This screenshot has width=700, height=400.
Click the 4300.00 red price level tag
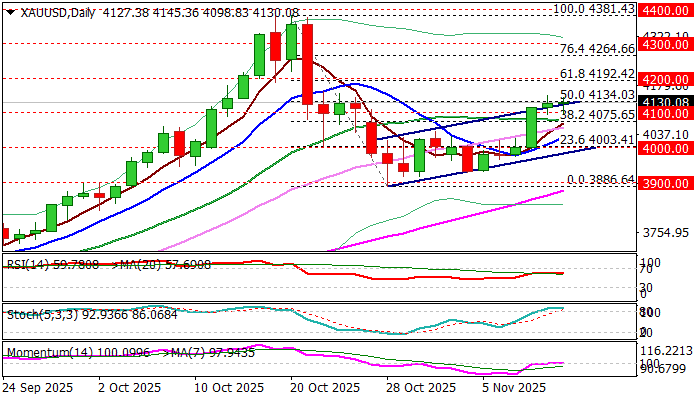coord(668,45)
